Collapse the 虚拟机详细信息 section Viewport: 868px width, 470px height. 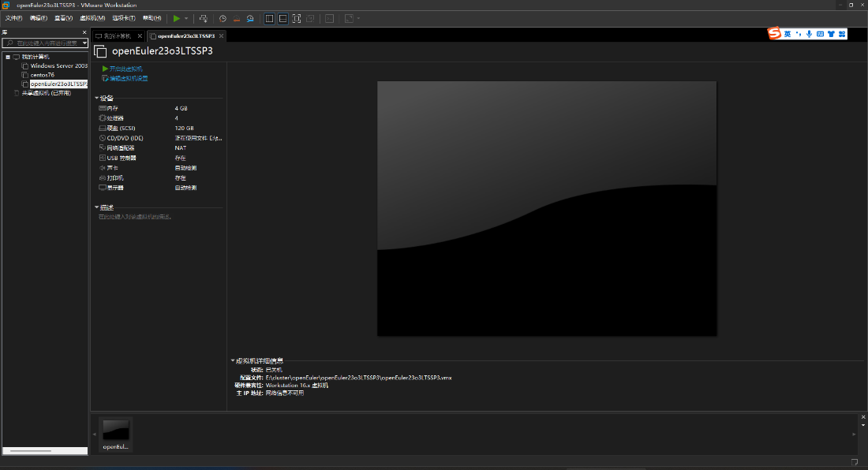(x=233, y=360)
